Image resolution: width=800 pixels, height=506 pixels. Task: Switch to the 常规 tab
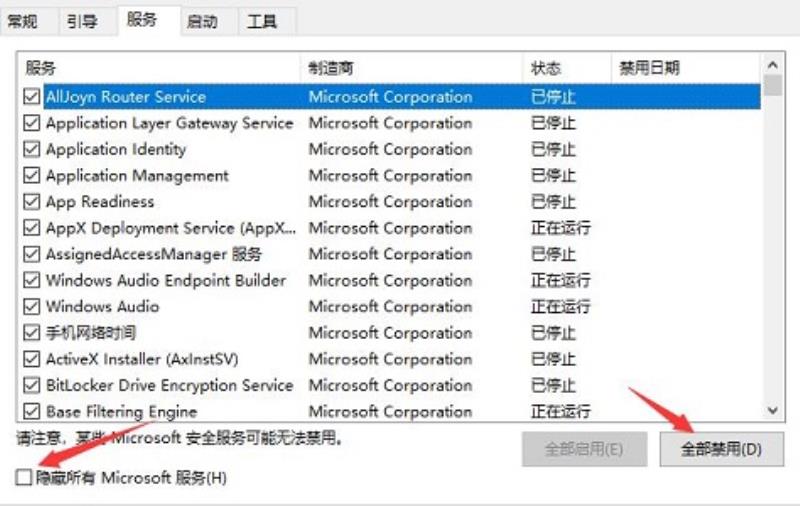[22, 21]
